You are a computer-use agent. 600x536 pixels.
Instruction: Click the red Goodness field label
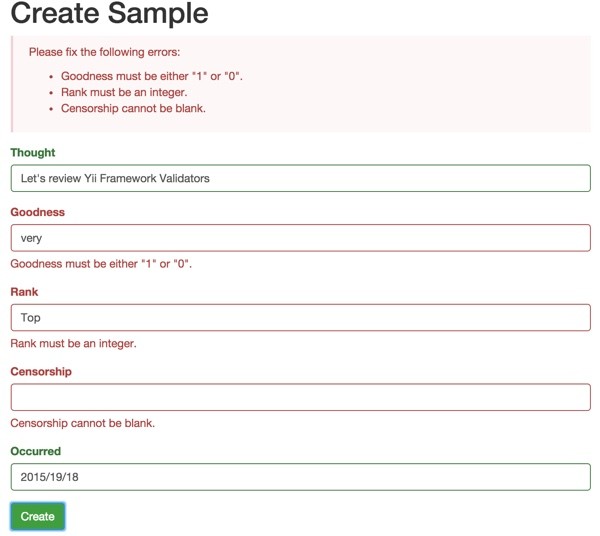(x=38, y=212)
